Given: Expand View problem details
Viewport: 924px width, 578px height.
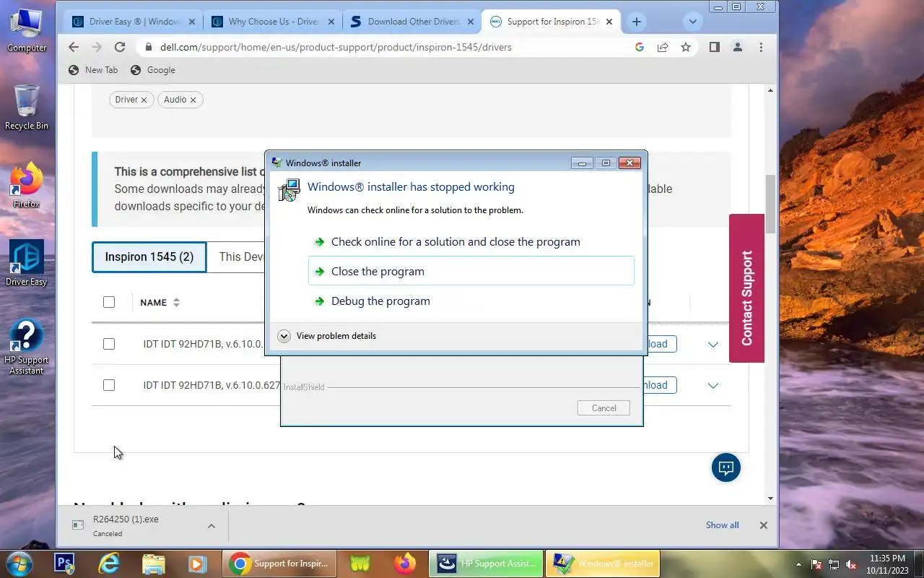Looking at the screenshot, I should [x=327, y=336].
